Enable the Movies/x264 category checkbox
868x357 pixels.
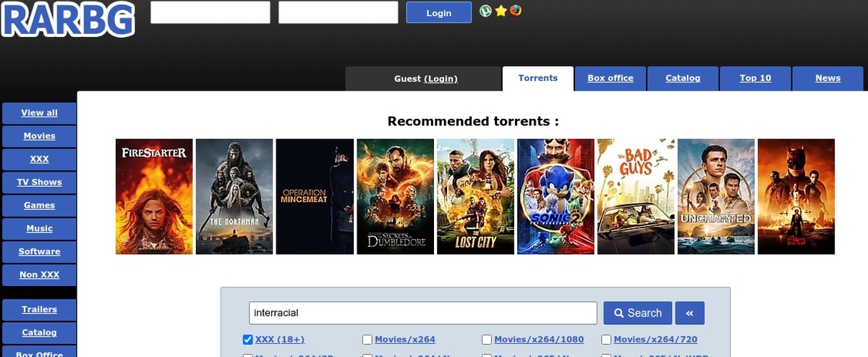tap(367, 340)
